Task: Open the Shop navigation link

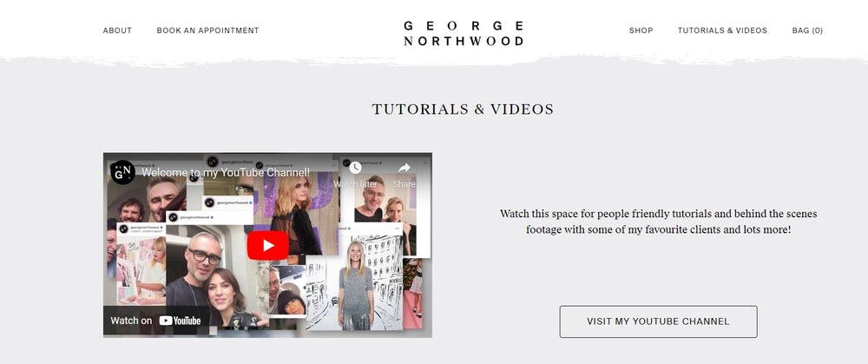Action: point(641,30)
